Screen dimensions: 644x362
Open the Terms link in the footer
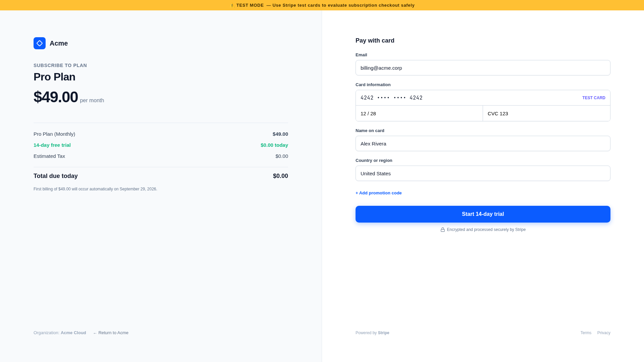pos(586,333)
